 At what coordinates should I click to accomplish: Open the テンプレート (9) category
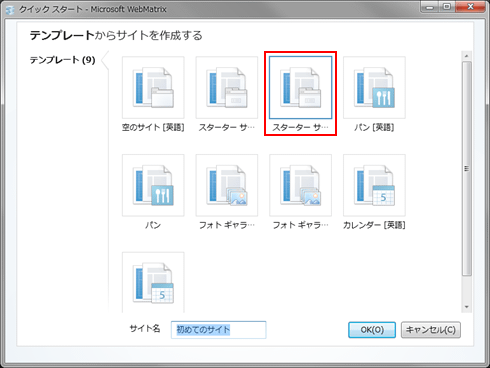[62, 60]
